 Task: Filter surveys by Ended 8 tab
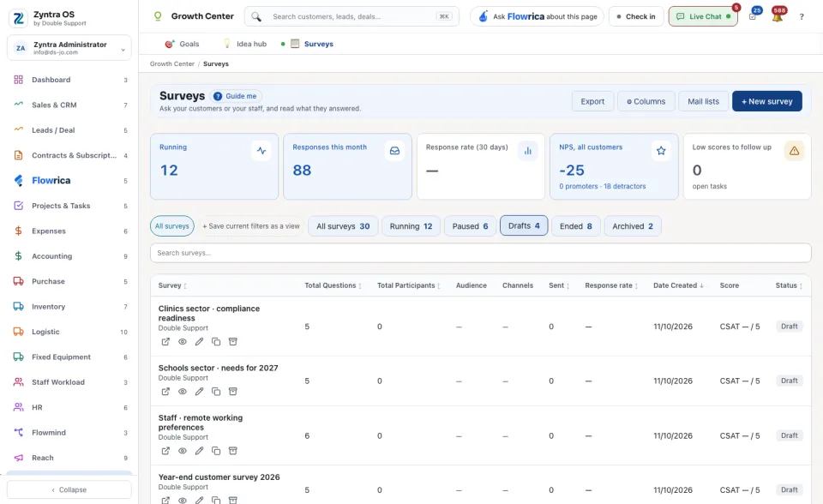[576, 226]
